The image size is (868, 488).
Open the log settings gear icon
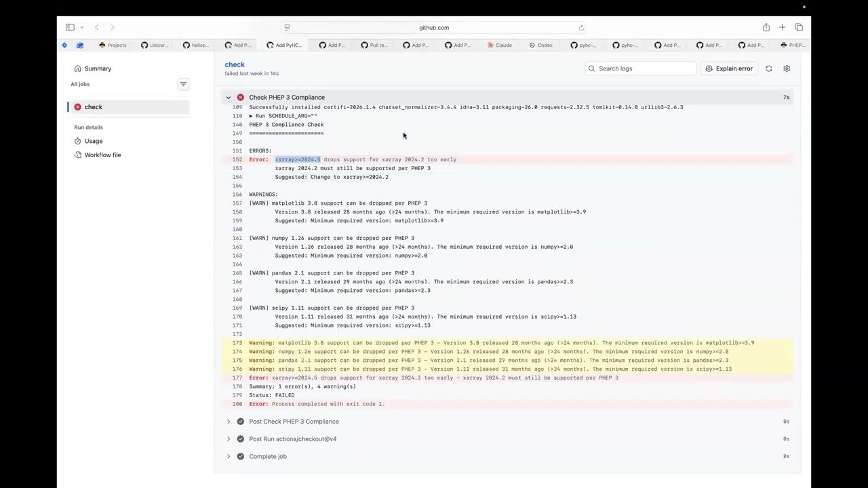click(787, 68)
